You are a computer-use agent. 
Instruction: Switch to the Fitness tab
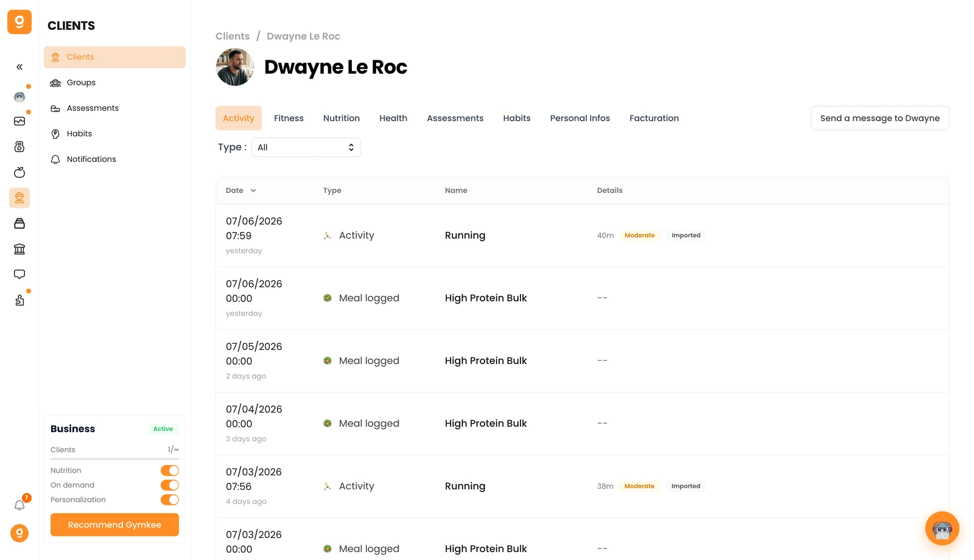click(x=289, y=118)
